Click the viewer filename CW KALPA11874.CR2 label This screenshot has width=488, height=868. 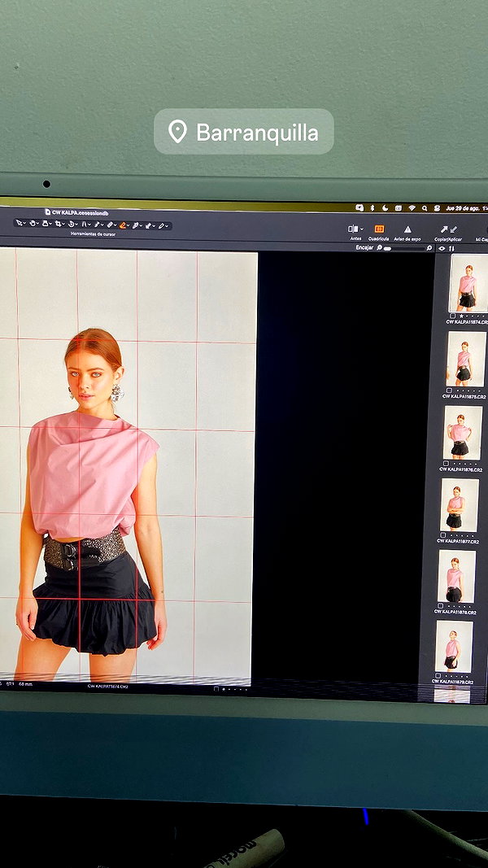pos(108,686)
